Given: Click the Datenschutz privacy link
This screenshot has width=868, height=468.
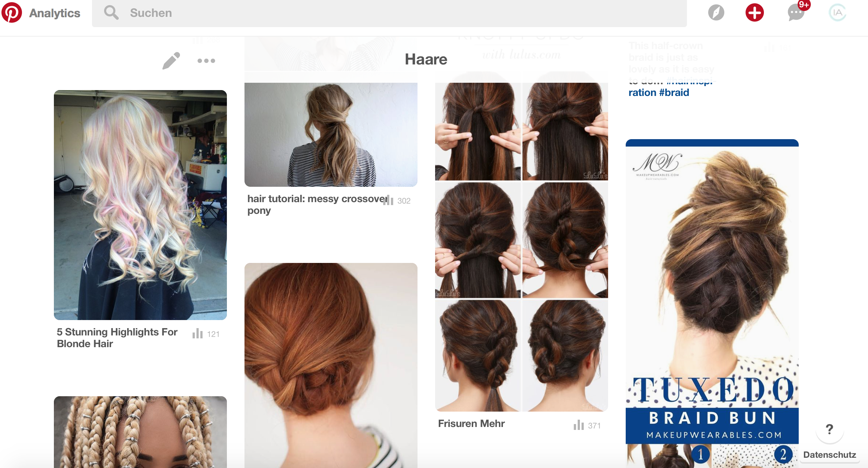Looking at the screenshot, I should (x=830, y=455).
